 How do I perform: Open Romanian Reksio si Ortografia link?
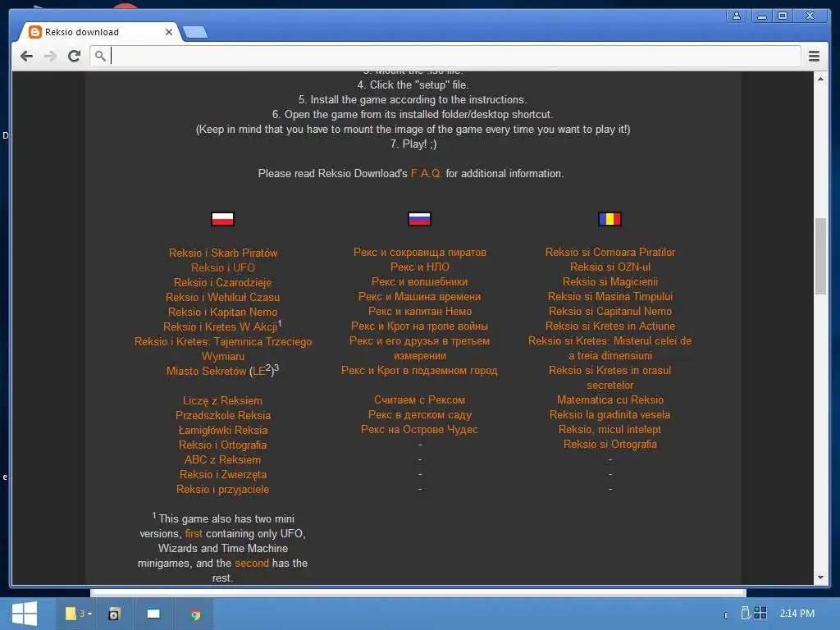610,444
